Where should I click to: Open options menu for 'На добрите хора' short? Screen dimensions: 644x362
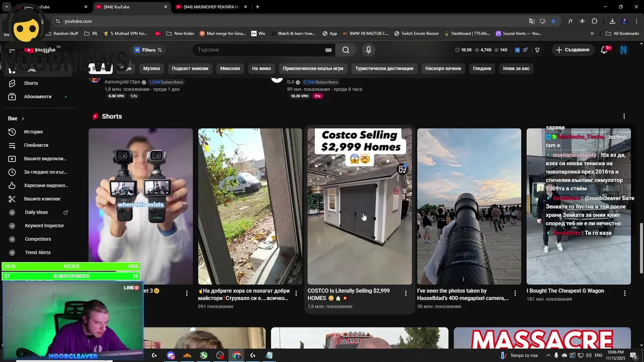[296, 293]
